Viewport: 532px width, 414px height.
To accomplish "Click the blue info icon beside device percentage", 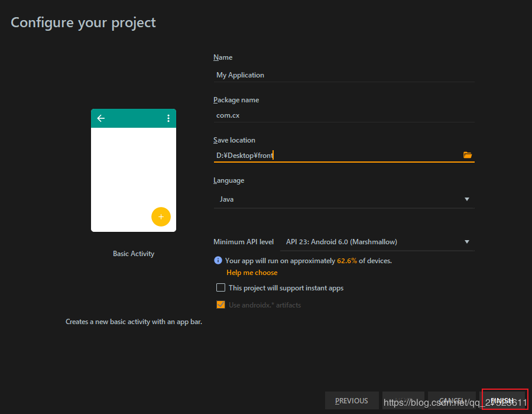I will coord(218,260).
